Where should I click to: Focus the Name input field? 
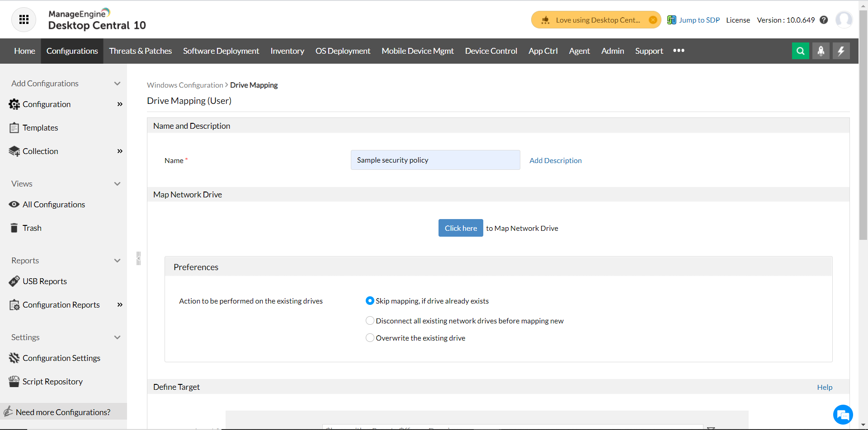435,160
